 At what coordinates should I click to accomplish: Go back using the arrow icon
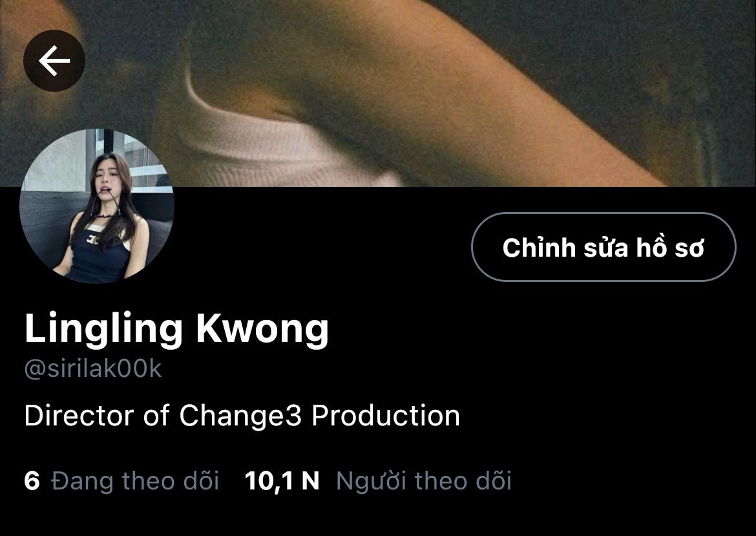click(54, 61)
